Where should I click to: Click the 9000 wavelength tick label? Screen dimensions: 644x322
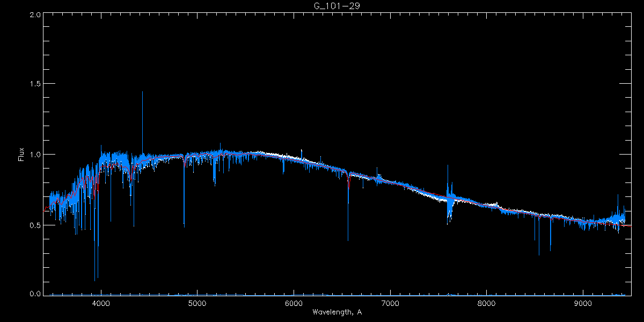coord(583,302)
